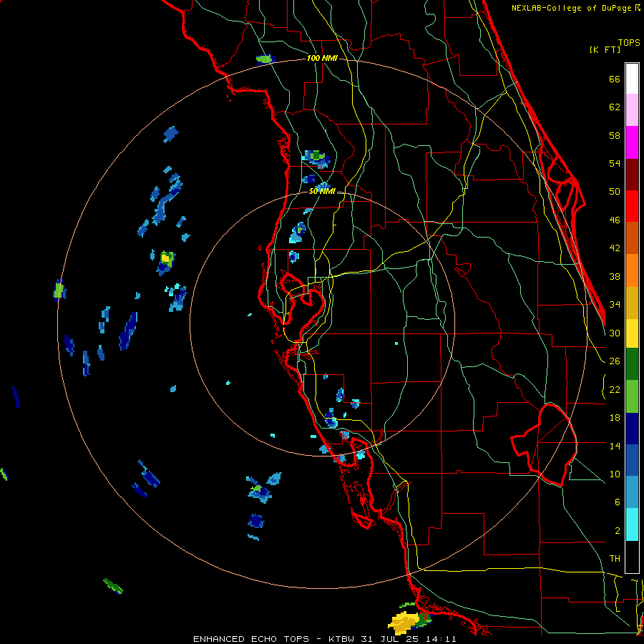
Task: Click the 26 legend value
Action: click(615, 361)
